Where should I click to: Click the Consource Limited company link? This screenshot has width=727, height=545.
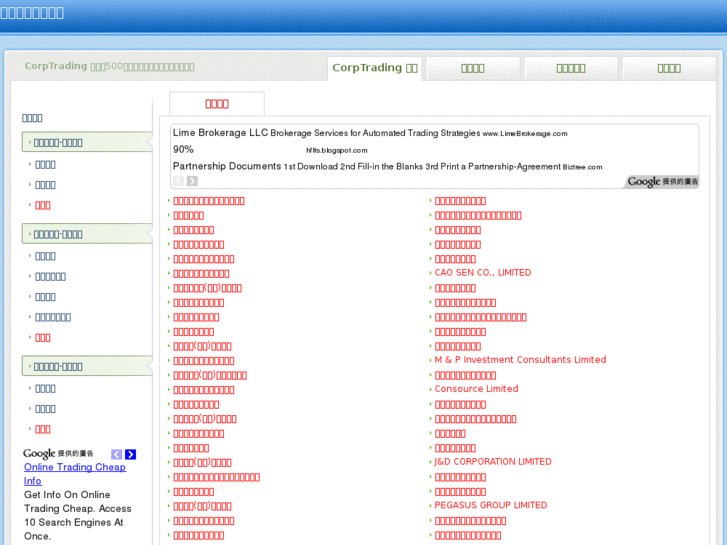coord(476,389)
